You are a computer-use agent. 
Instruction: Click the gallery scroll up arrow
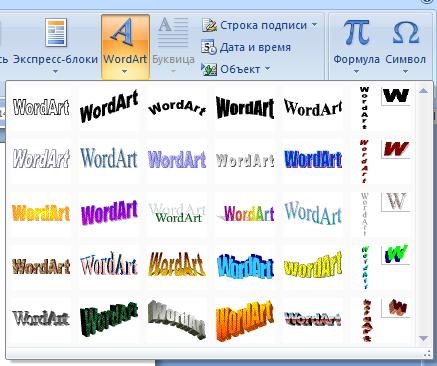423,91
